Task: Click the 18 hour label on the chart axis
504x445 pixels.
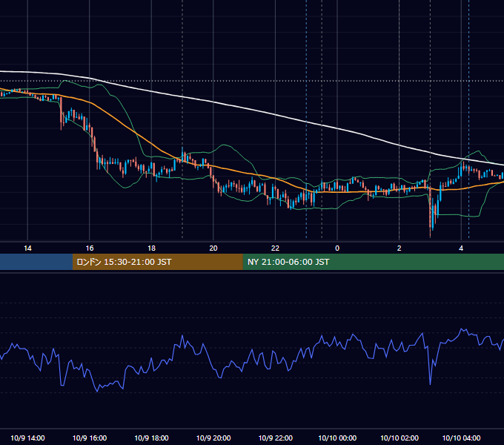Action: 151,248
